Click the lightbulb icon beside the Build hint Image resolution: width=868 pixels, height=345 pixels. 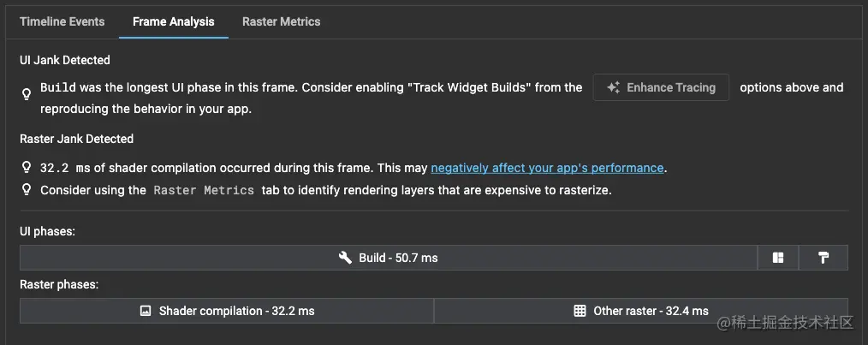(x=26, y=94)
